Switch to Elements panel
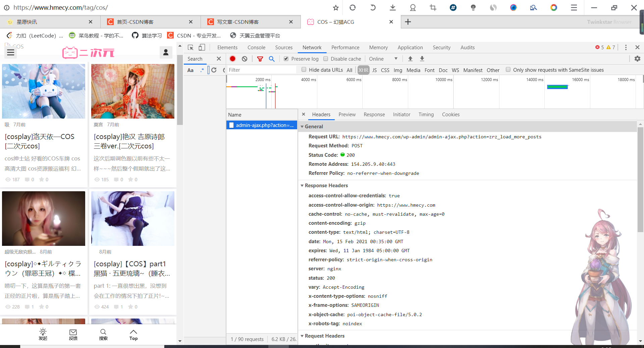The height and width of the screenshot is (348, 644). (x=227, y=48)
